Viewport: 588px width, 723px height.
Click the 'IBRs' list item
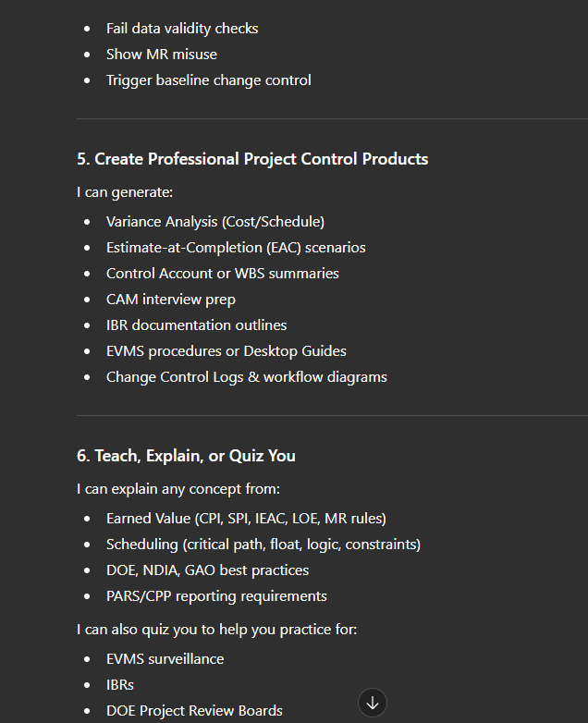(x=120, y=685)
